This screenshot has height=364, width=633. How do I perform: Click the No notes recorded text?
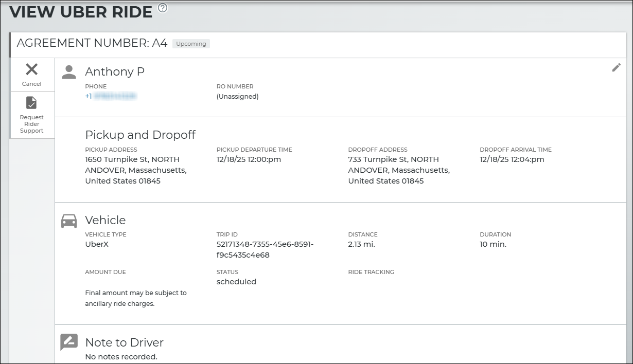click(121, 356)
